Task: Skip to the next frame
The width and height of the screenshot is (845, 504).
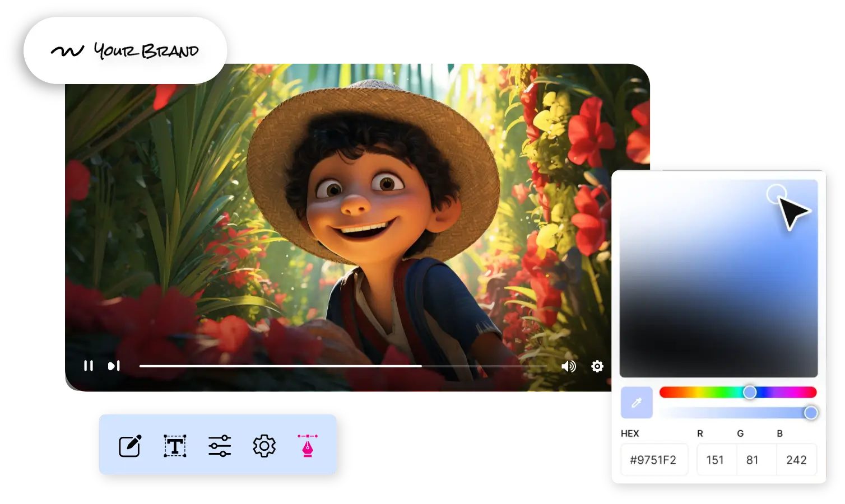Action: coord(114,366)
